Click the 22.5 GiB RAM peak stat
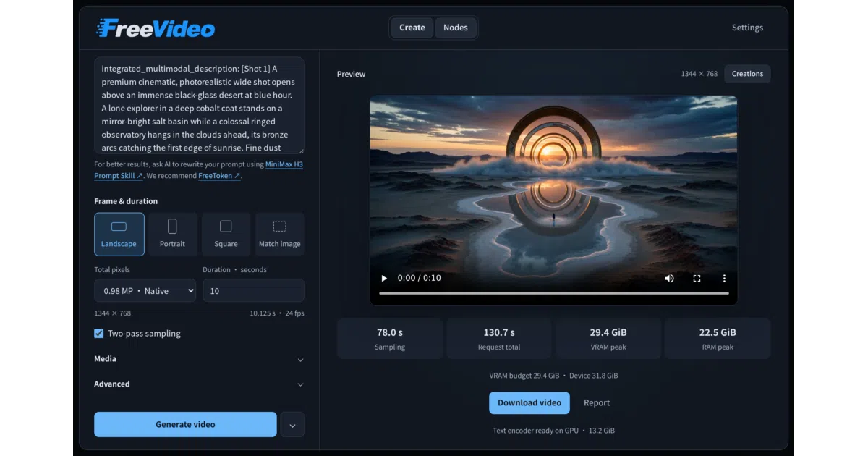The image size is (868, 456). point(718,339)
